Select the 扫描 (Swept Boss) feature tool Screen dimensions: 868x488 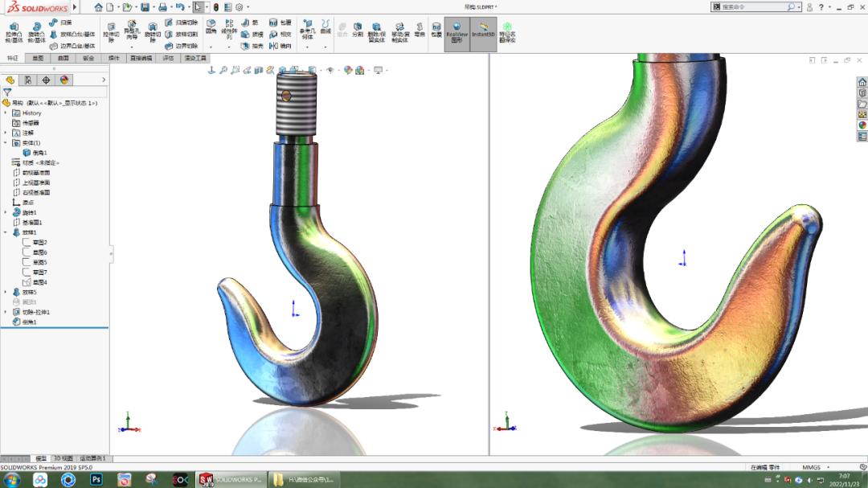[55, 23]
